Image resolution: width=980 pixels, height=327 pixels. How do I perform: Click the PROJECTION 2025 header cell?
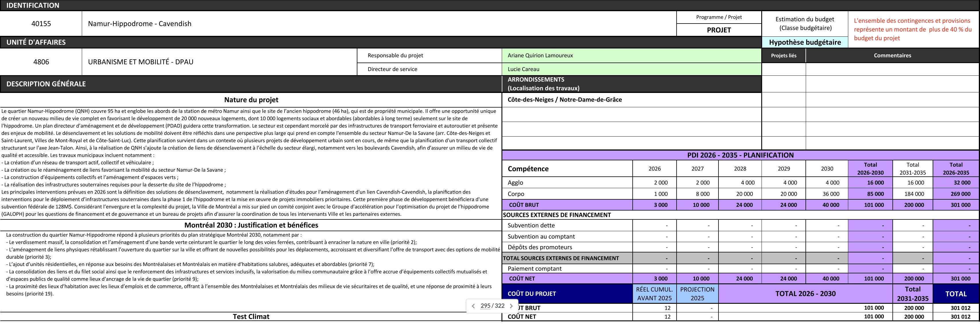697,293
